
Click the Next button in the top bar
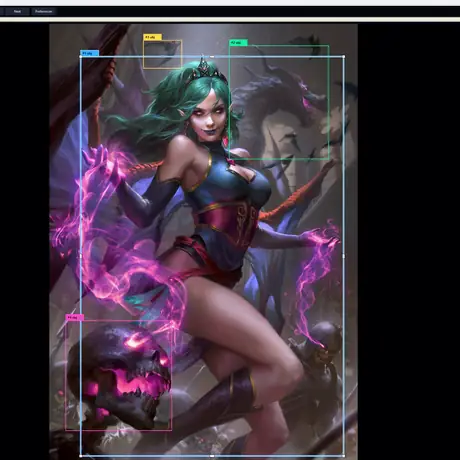[x=17, y=12]
